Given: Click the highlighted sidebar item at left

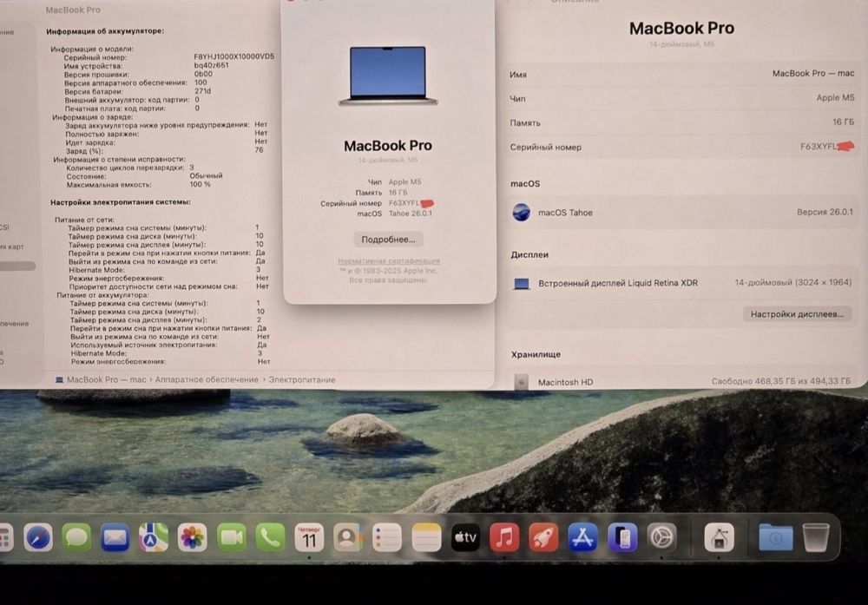Looking at the screenshot, I should click(17, 266).
